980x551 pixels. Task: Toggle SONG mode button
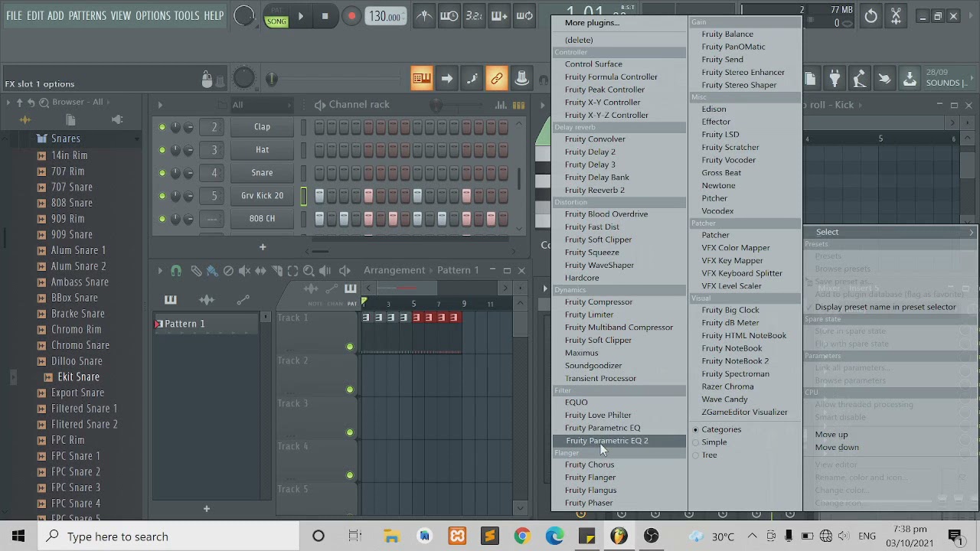(276, 21)
